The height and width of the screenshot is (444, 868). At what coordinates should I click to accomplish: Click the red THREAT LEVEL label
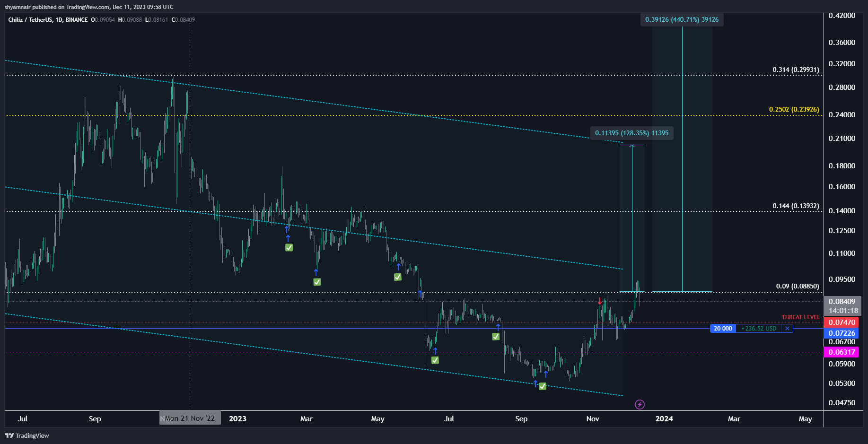click(x=800, y=317)
